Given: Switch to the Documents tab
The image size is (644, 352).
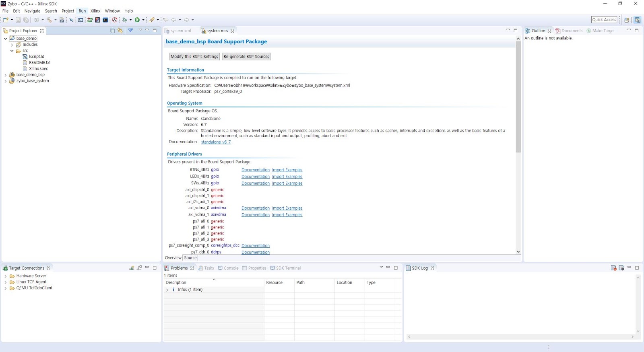Looking at the screenshot, I should pos(569,31).
